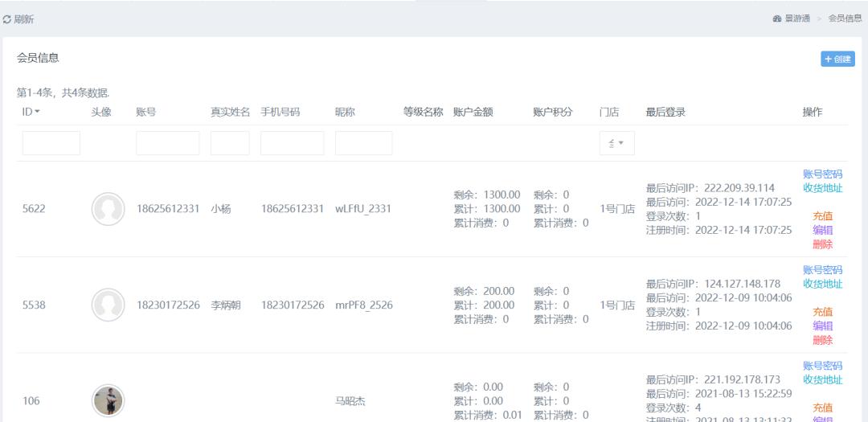Click 删除 for member 5538
868x422 pixels.
coord(823,340)
